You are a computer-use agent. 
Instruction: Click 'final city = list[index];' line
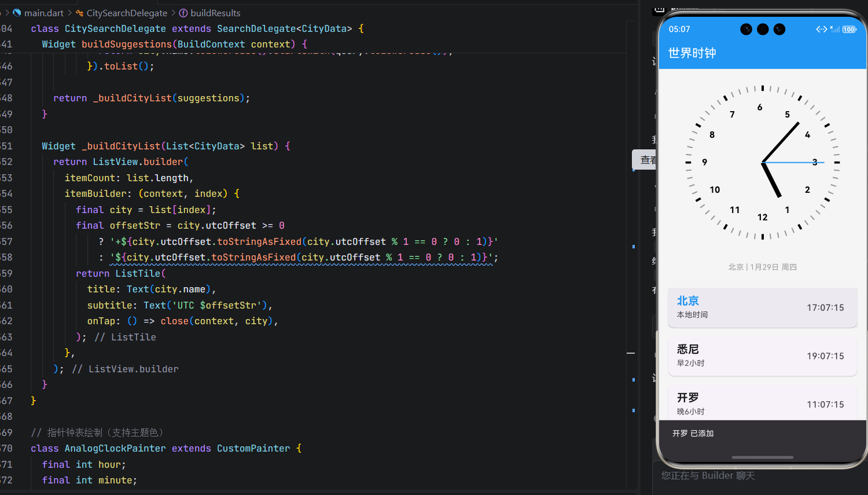(x=146, y=210)
